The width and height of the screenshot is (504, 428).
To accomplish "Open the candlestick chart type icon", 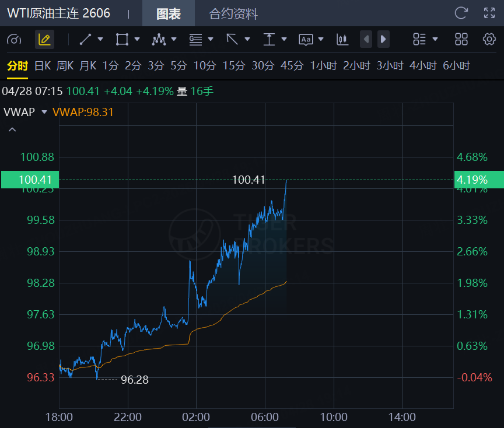I will point(342,40).
